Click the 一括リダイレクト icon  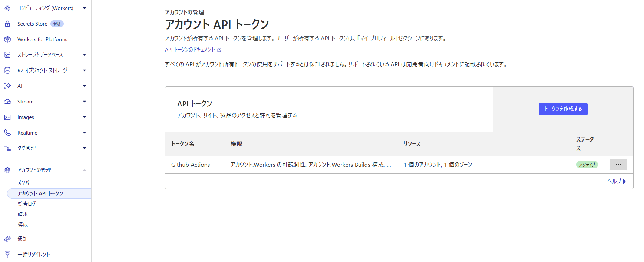[x=7, y=255]
